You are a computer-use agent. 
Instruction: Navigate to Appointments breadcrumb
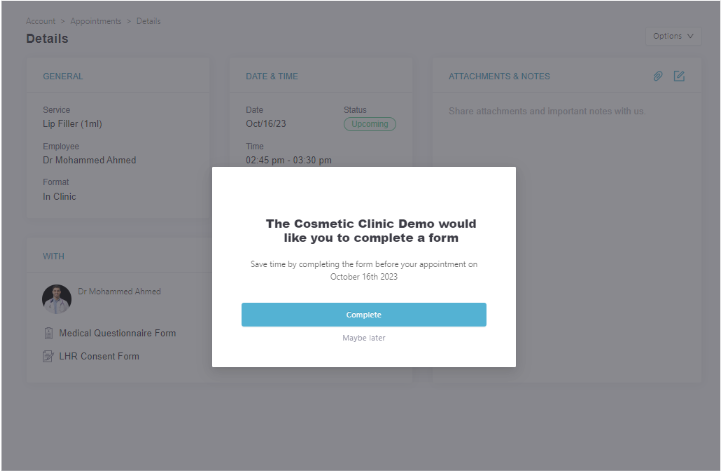tap(96, 21)
